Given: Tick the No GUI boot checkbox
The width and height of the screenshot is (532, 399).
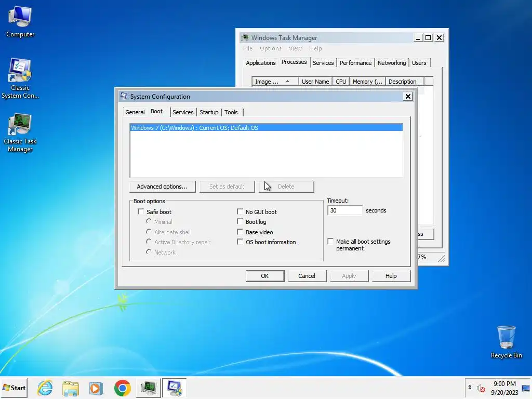Looking at the screenshot, I should pos(240,212).
